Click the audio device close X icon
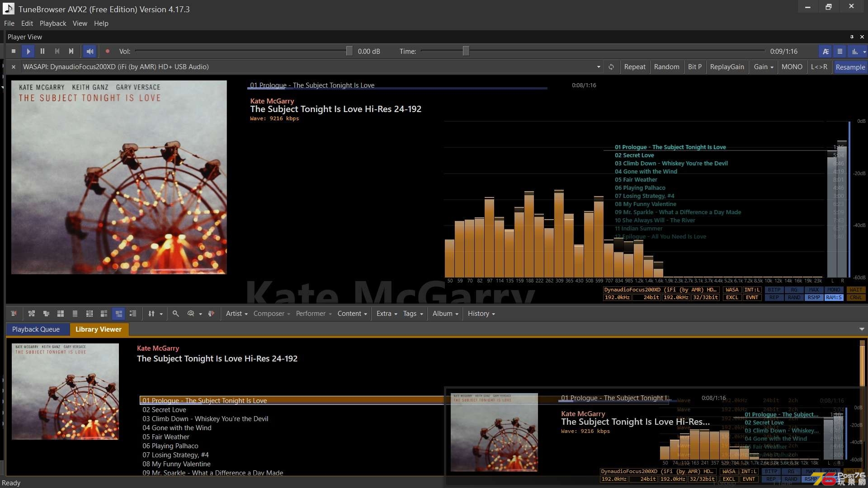 [14, 67]
